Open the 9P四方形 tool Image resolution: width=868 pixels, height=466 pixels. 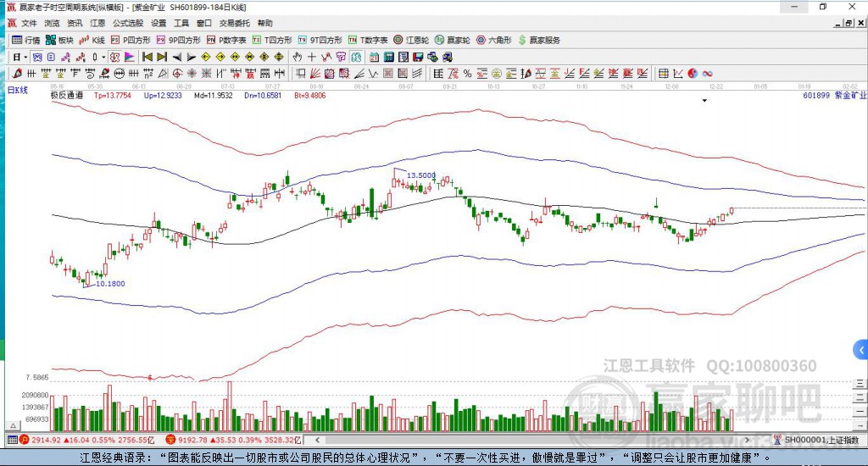[x=178, y=40]
